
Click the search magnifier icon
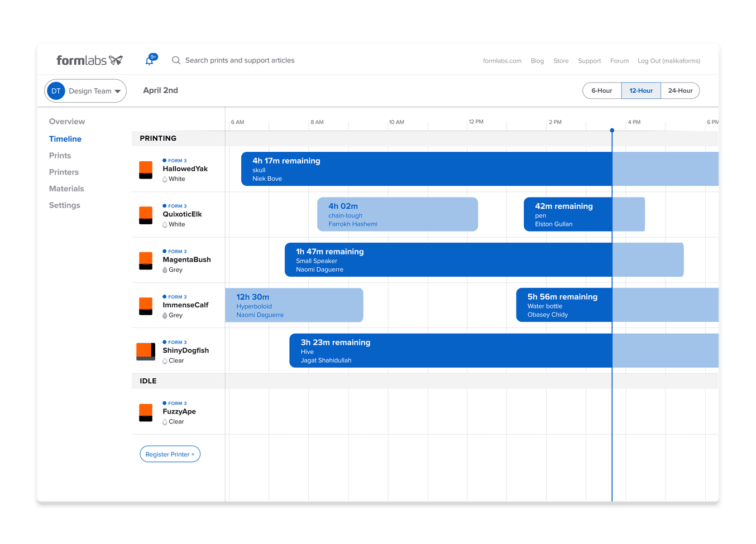click(x=176, y=60)
